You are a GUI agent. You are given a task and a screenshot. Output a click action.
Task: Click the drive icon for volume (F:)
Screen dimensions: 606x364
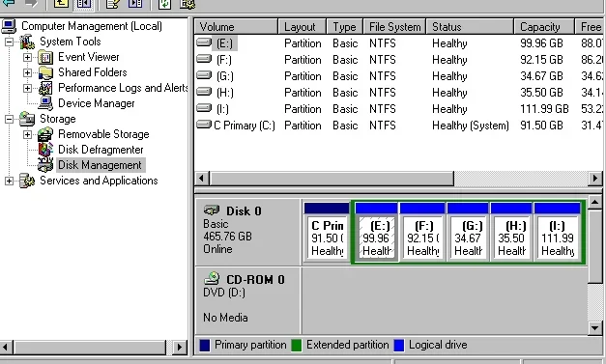[x=204, y=59]
